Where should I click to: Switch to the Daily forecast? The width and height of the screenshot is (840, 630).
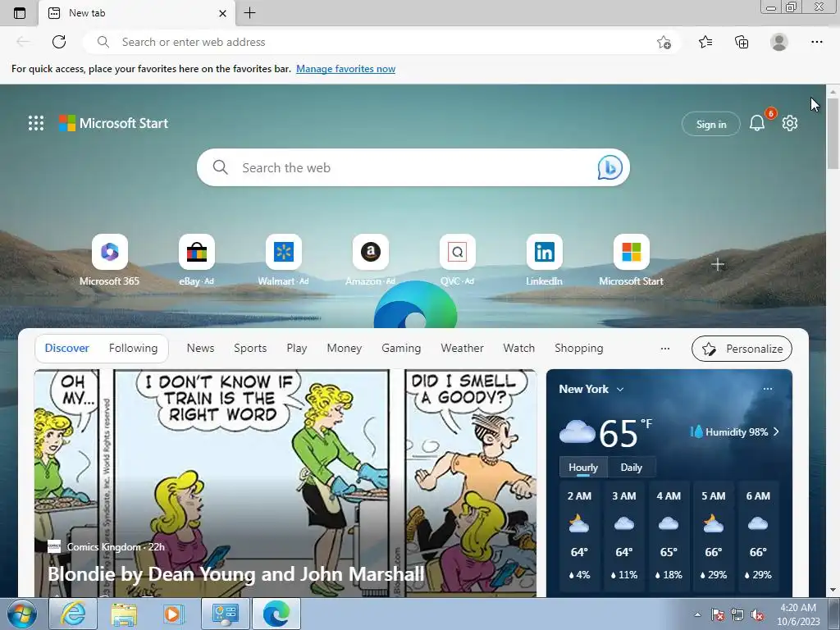point(631,467)
